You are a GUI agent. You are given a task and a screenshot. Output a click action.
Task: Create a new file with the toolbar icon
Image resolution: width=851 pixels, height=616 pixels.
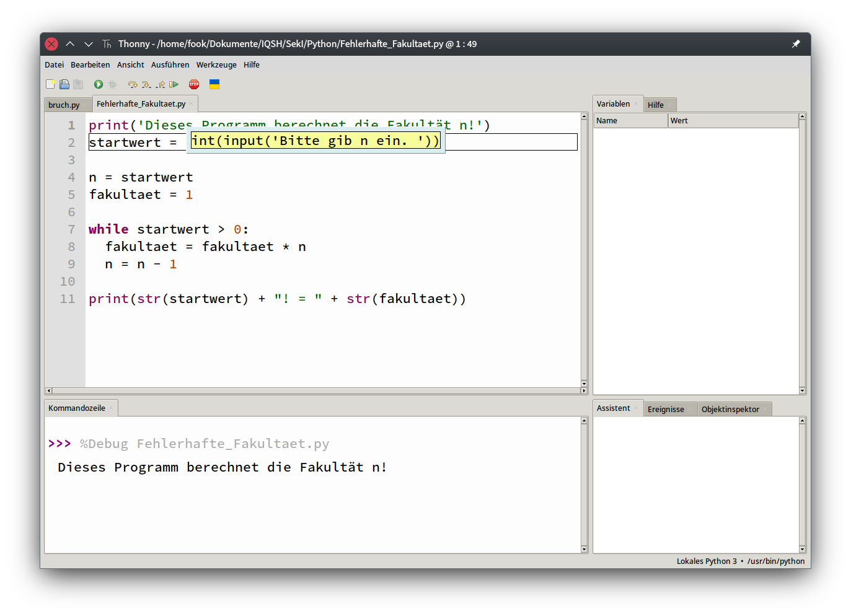click(51, 84)
